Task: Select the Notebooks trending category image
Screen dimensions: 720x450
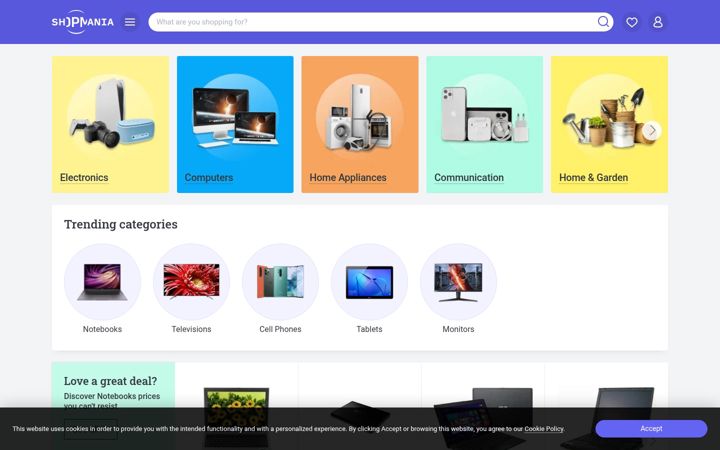Action: pos(102,282)
